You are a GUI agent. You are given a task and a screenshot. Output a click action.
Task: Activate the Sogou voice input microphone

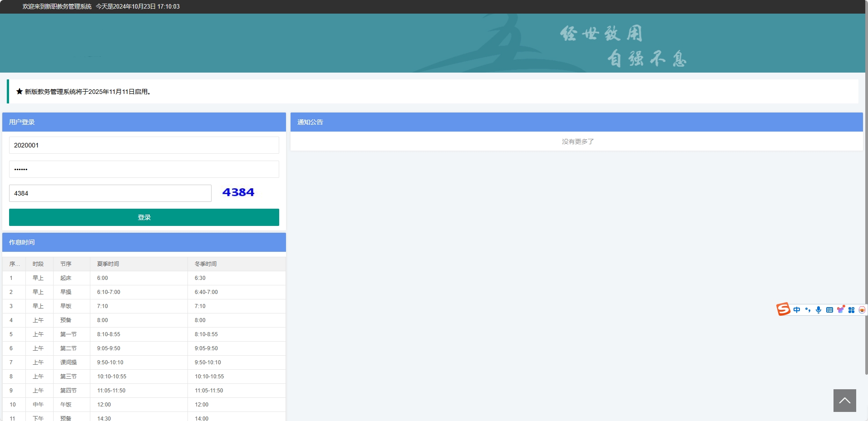pyautogui.click(x=819, y=310)
